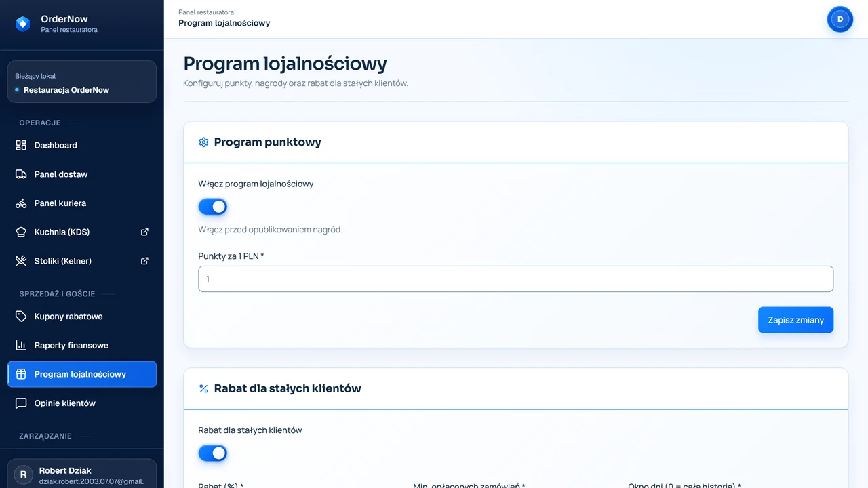868x488 pixels.
Task: Click the Operacje section label
Action: point(40,123)
